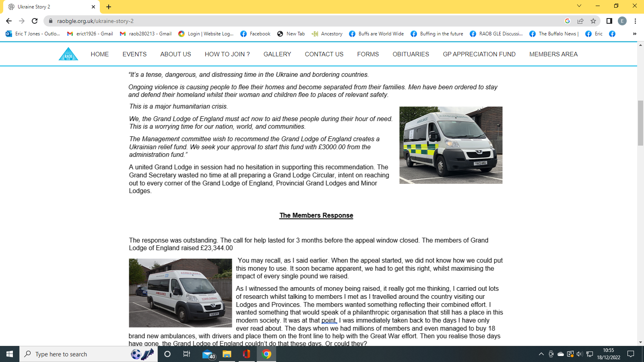
Task: Click the Google icon in the address bar
Action: pos(568,21)
